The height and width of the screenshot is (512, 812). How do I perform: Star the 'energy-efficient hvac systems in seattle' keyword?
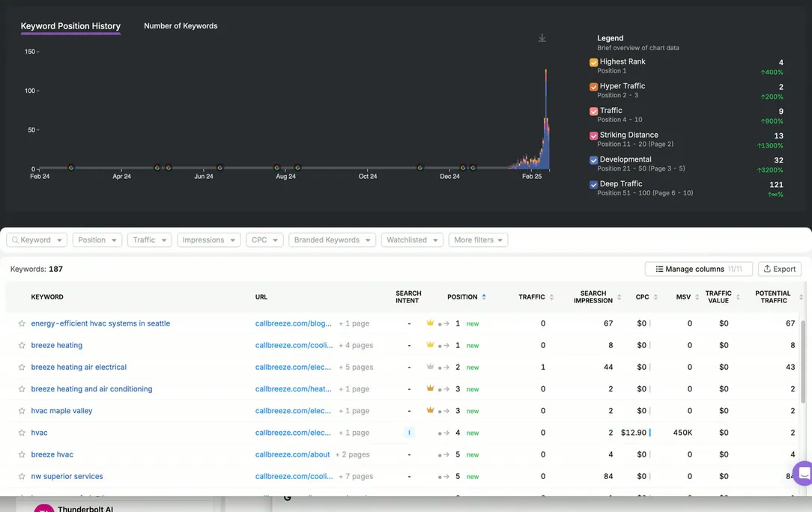click(x=22, y=323)
